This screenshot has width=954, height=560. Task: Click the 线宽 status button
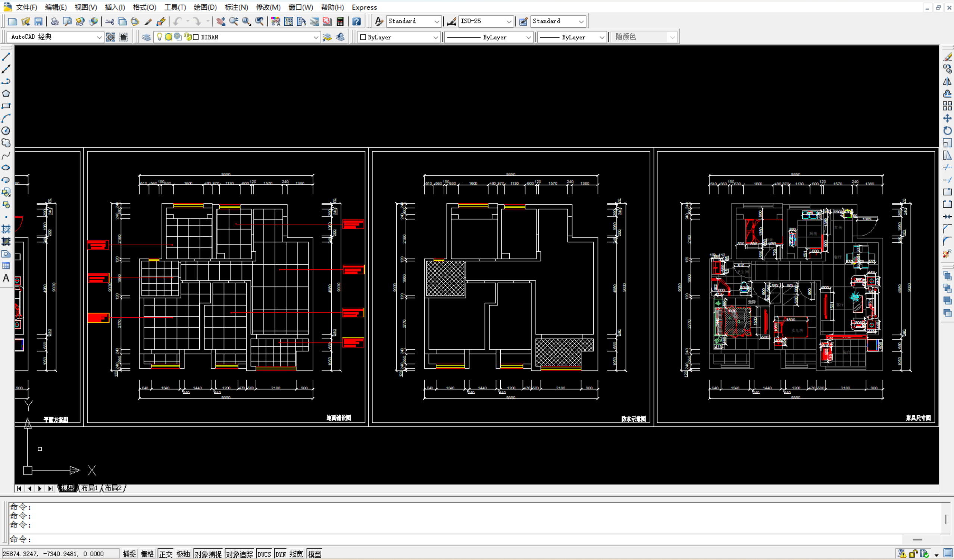(296, 554)
